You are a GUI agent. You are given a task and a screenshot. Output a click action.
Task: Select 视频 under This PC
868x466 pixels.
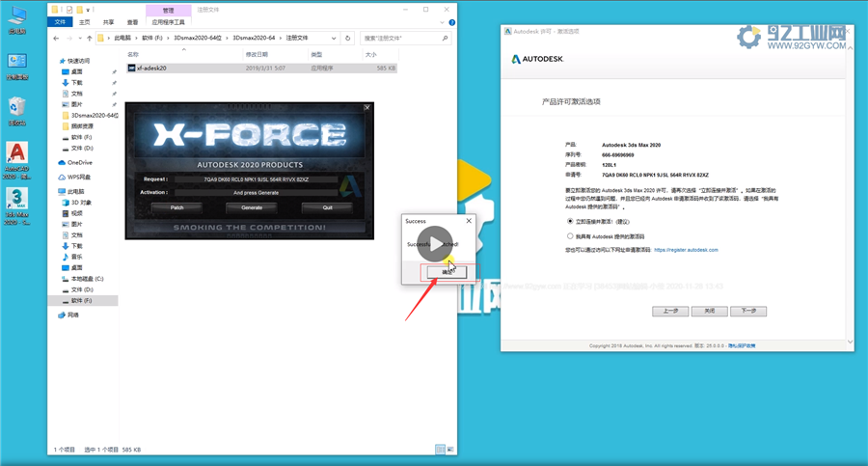pyautogui.click(x=76, y=213)
